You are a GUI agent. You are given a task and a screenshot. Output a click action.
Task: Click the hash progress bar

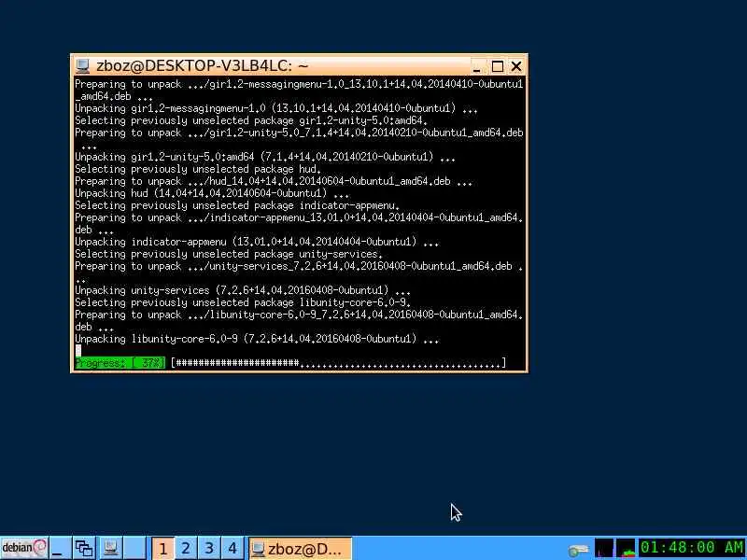point(339,363)
